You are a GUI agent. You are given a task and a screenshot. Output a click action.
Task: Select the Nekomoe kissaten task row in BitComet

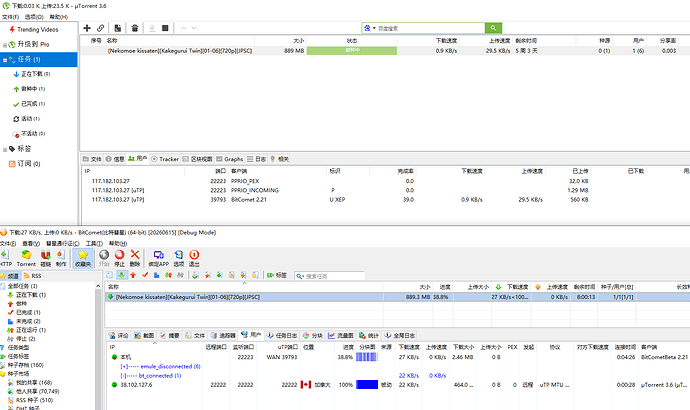click(x=397, y=297)
